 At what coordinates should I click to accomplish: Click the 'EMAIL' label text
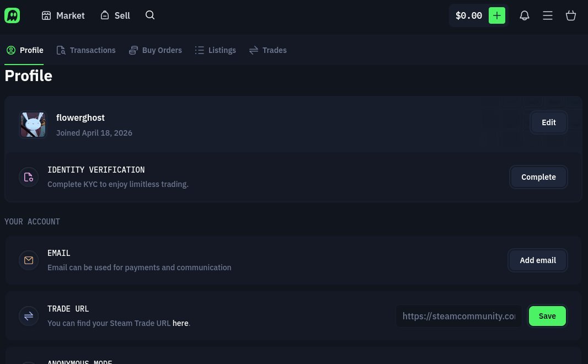[x=59, y=253]
